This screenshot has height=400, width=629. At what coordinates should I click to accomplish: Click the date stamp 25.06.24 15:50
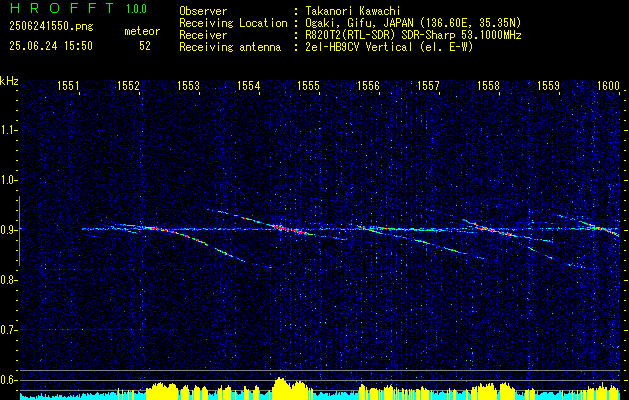51,46
